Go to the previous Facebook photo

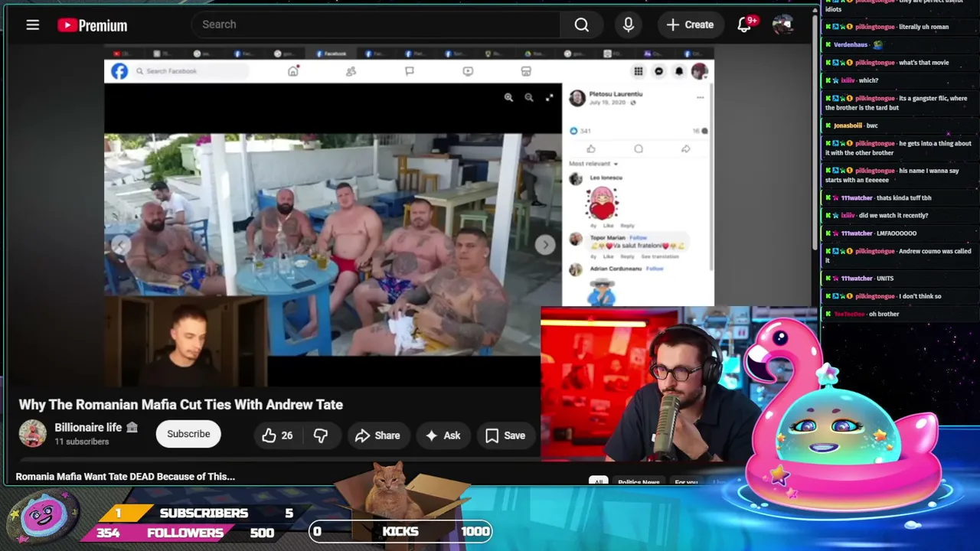click(x=121, y=245)
